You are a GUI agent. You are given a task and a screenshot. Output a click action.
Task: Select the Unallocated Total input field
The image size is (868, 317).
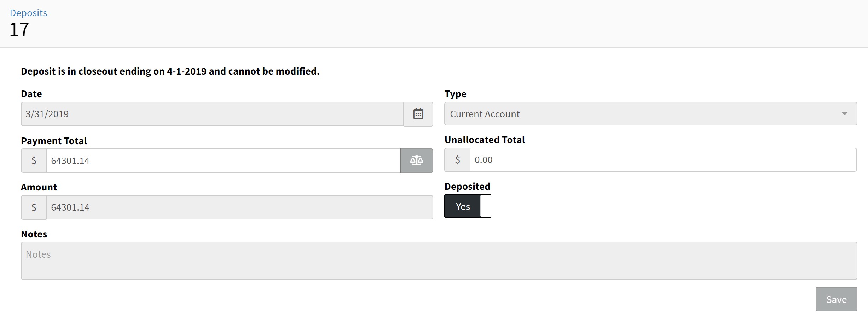(663, 160)
